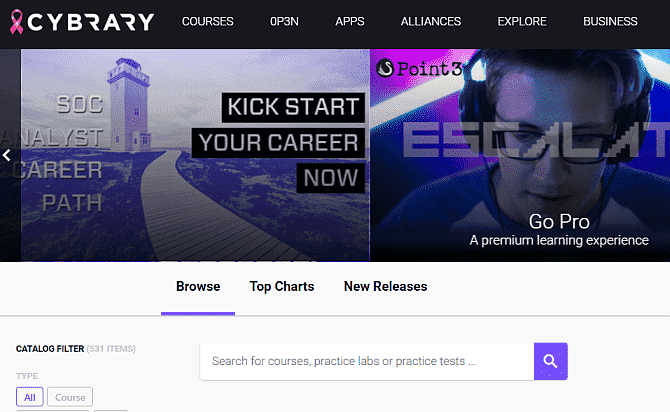Click the carousel previous arrow
Screen dimensions: 670x412
(x=7, y=155)
